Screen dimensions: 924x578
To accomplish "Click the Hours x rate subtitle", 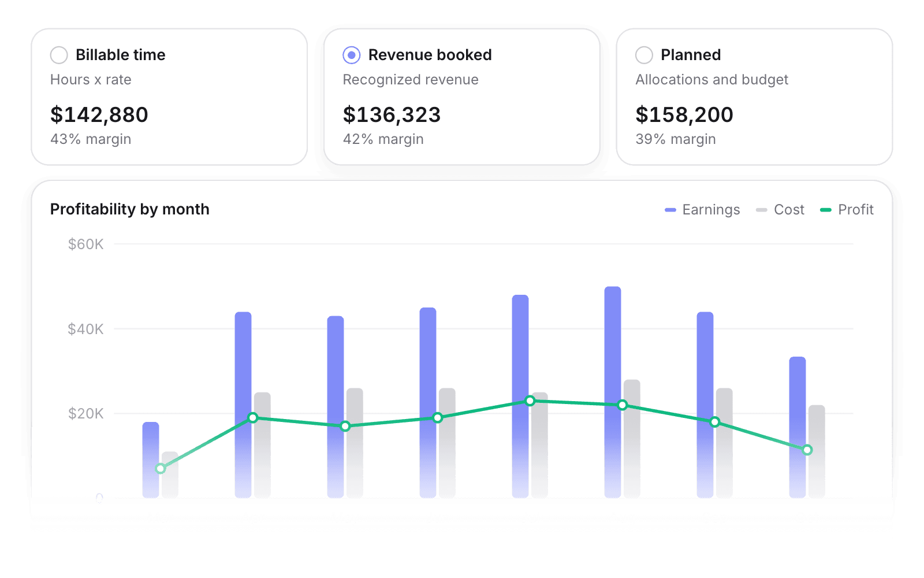I will [x=91, y=80].
